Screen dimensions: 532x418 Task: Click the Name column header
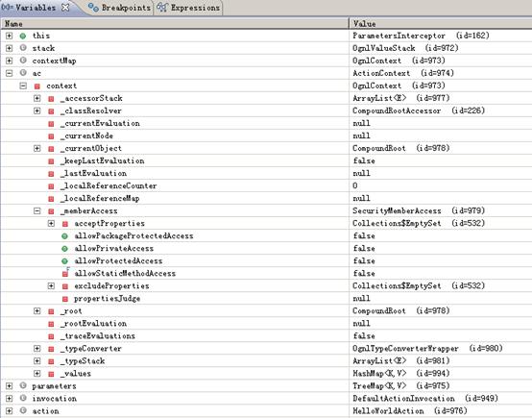(x=175, y=23)
